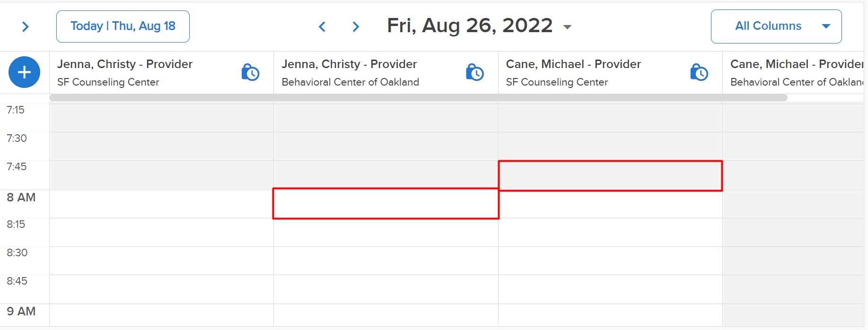Image resolution: width=868 pixels, height=330 pixels.
Task: Select the Jenna, Christy SF Counseling Center column header
Action: (x=161, y=72)
